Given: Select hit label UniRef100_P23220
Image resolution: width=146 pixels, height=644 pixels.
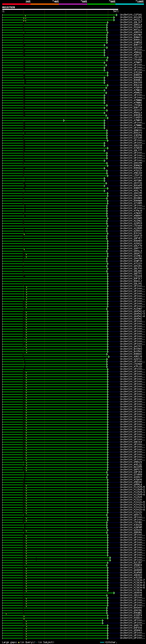Looking at the screenshot, I should click(131, 499).
